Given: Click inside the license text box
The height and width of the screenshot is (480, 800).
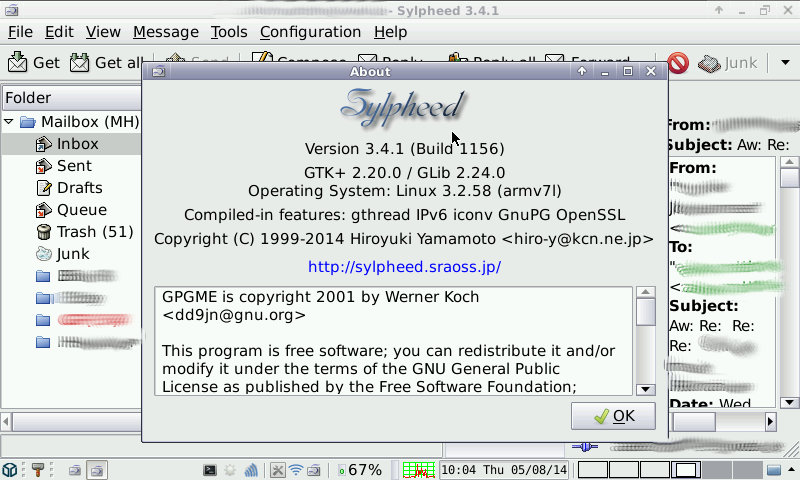Looking at the screenshot, I should pos(394,341).
